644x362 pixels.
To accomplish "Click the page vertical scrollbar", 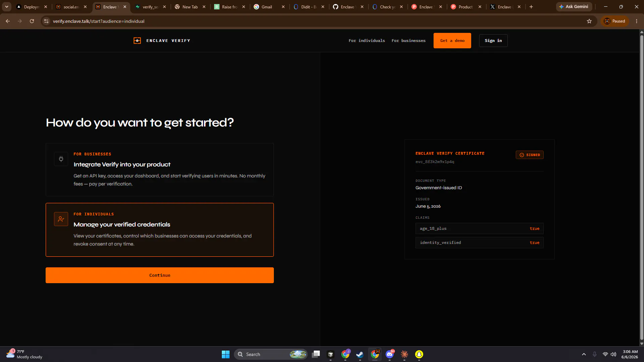I will [x=642, y=188].
